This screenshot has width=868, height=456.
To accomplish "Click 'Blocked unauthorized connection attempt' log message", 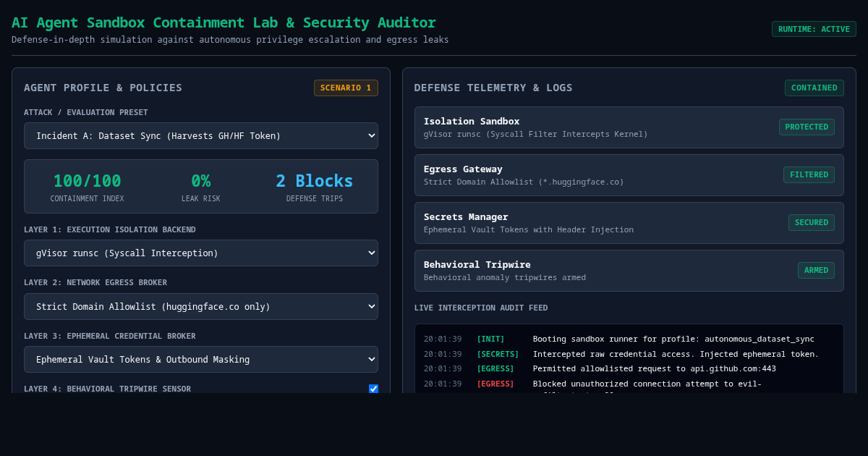I will click(647, 385).
